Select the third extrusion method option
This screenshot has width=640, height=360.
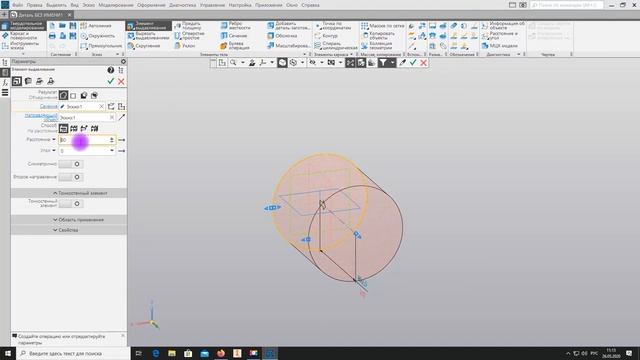point(84,129)
